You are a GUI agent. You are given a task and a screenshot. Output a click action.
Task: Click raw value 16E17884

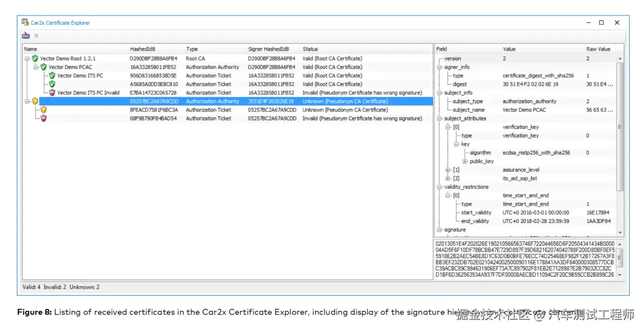598,213
